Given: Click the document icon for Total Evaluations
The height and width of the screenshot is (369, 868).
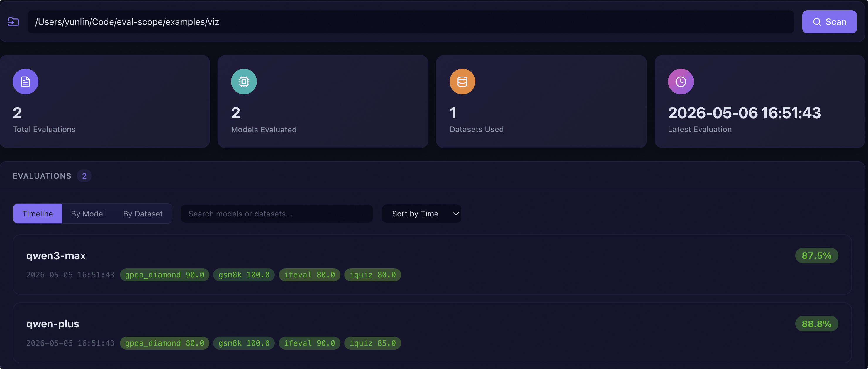Looking at the screenshot, I should coord(26,82).
